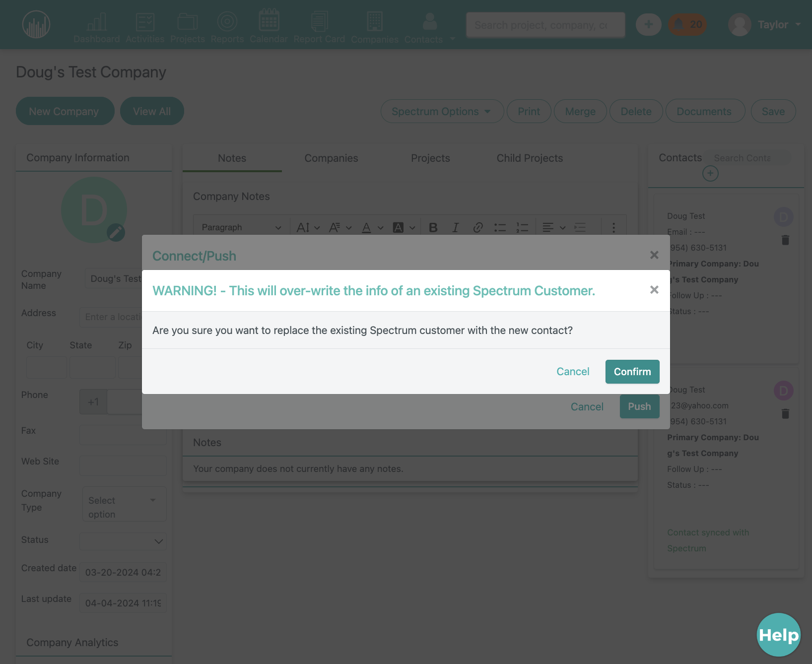The width and height of the screenshot is (812, 664).
Task: Cancel the overwrite warning dialog
Action: point(573,372)
